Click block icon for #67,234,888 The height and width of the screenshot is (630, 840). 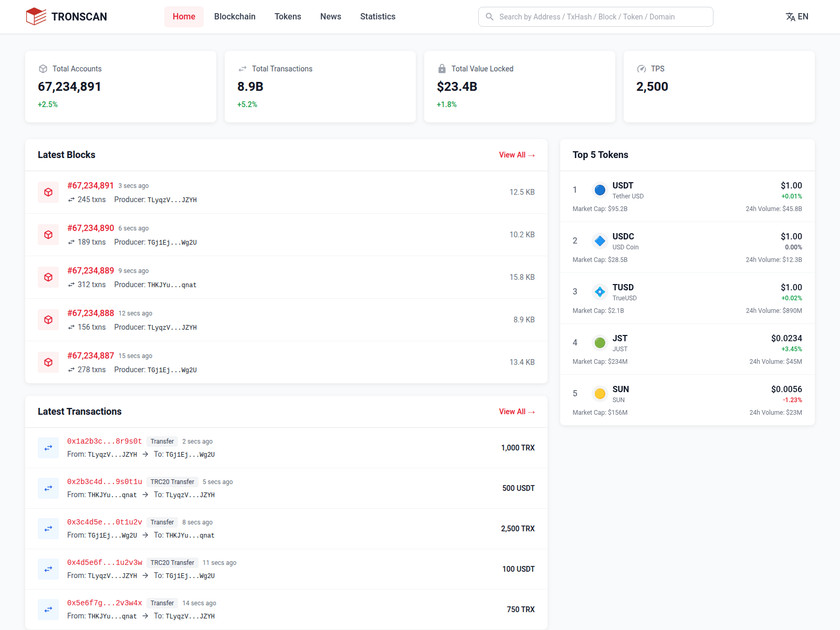click(x=48, y=320)
